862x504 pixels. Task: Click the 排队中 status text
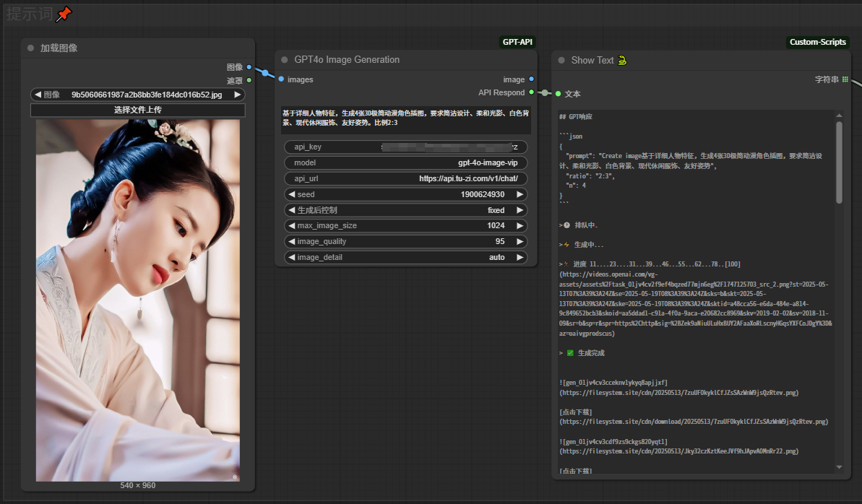[585, 225]
